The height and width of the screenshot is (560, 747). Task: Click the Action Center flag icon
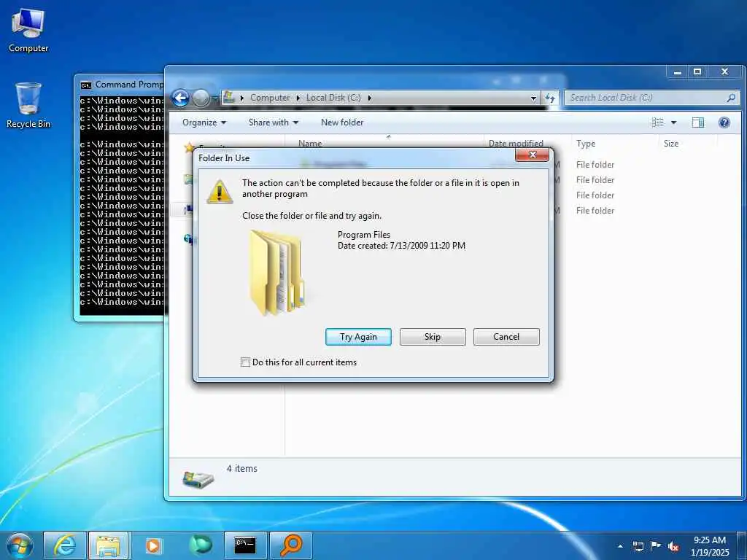(656, 546)
